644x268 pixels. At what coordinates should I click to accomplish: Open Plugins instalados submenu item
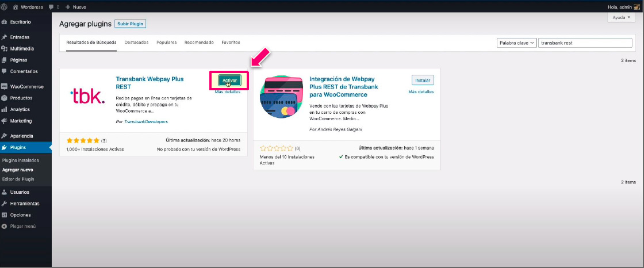(21, 160)
